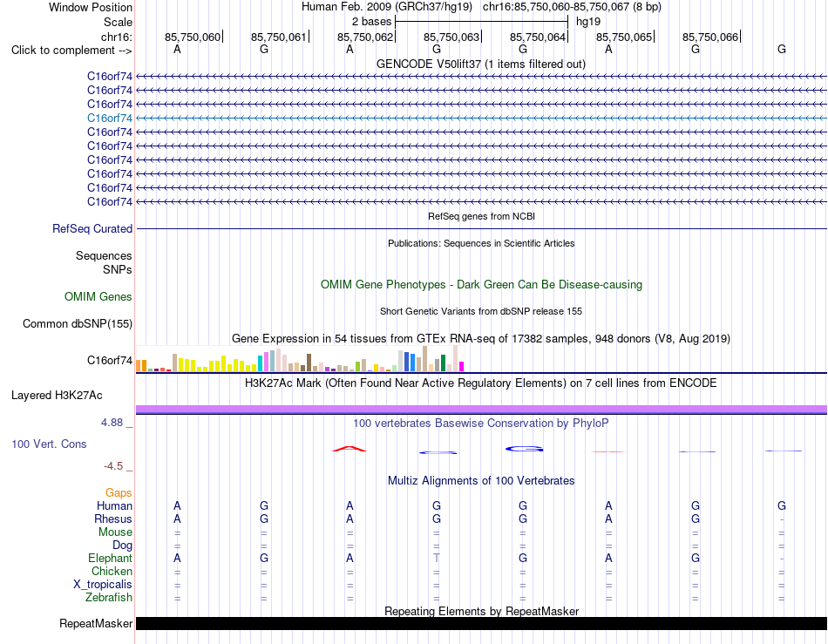Click 'Click to complement -->' label

coord(71,51)
